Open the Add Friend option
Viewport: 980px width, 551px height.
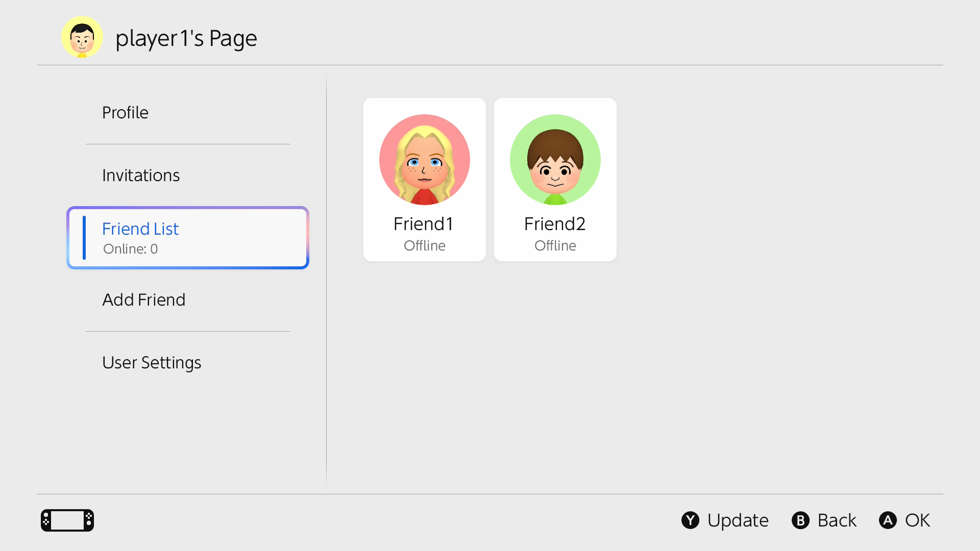188,300
